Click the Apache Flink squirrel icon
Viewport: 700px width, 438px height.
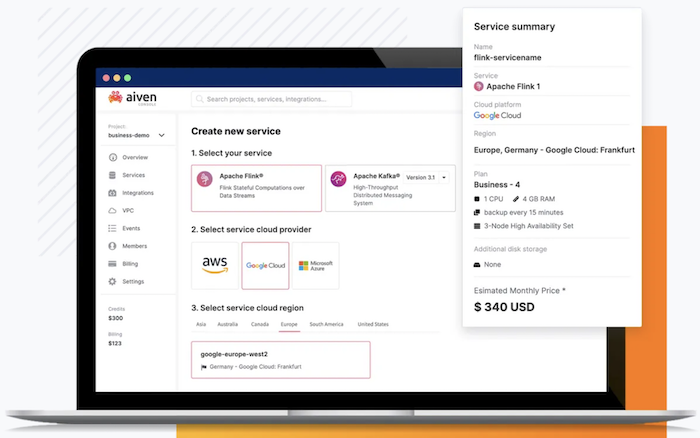pyautogui.click(x=205, y=179)
